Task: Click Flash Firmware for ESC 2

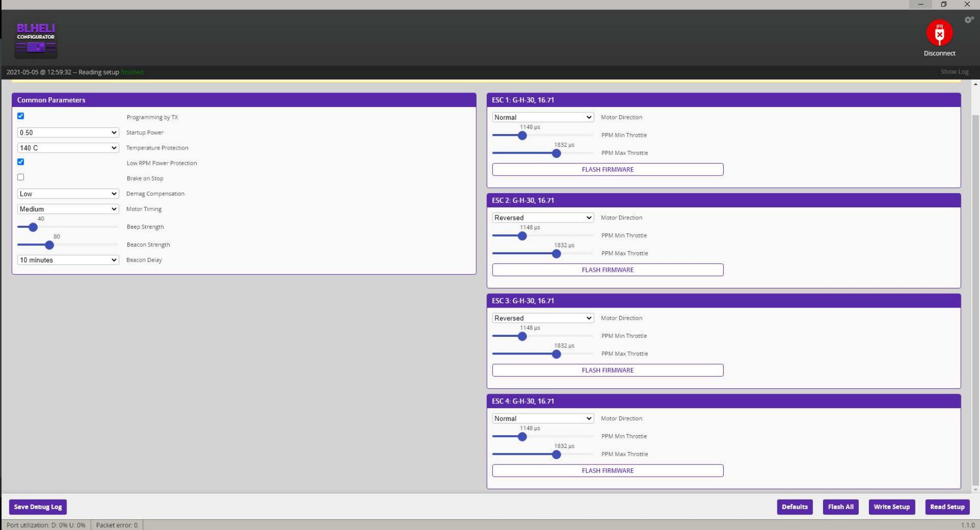Action: pyautogui.click(x=607, y=270)
